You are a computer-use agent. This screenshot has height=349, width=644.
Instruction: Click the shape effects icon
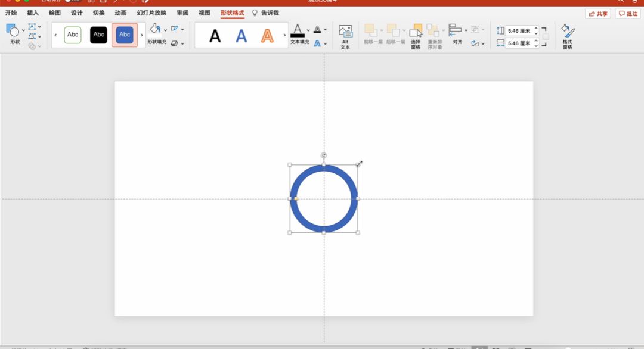click(x=175, y=43)
